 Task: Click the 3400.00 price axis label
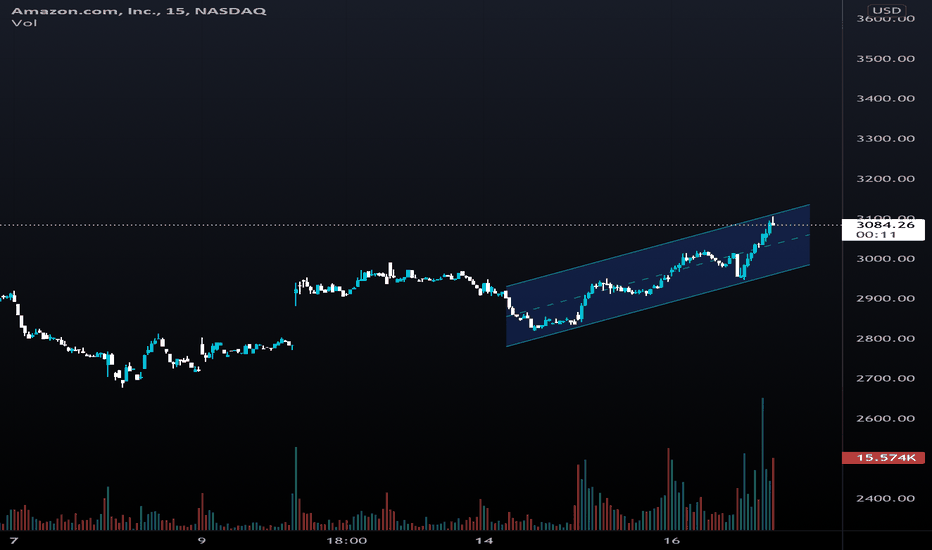click(x=885, y=98)
